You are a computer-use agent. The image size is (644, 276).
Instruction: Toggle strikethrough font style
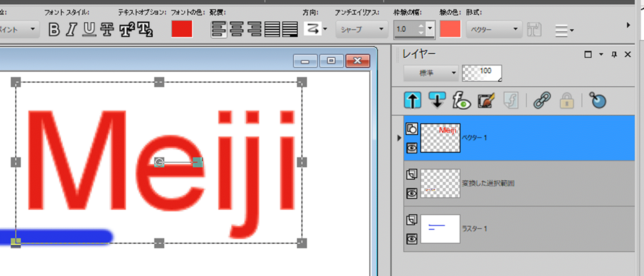[x=107, y=29]
